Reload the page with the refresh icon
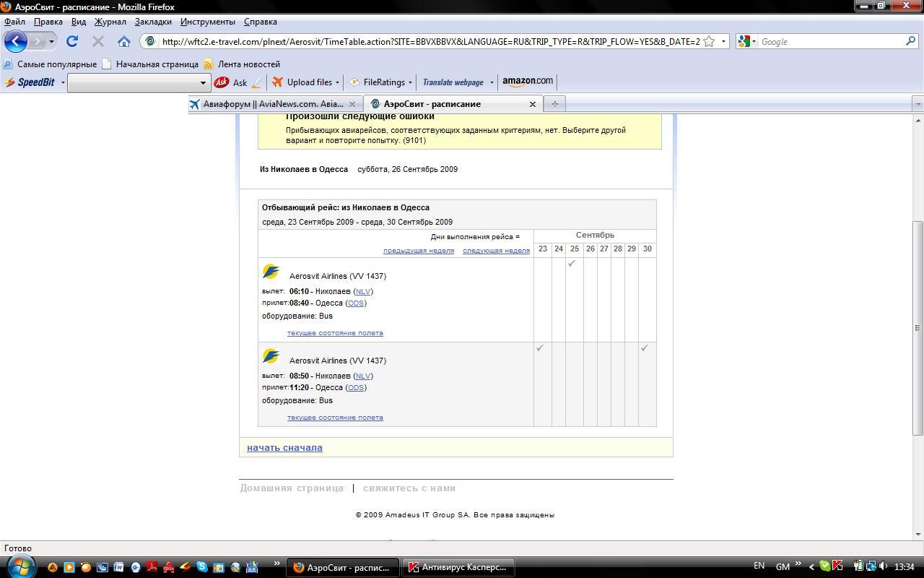Image resolution: width=924 pixels, height=578 pixels. [72, 41]
